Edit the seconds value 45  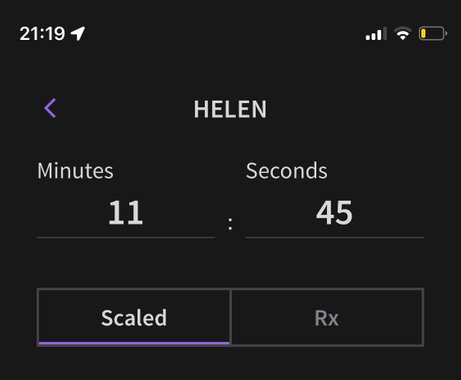[334, 213]
